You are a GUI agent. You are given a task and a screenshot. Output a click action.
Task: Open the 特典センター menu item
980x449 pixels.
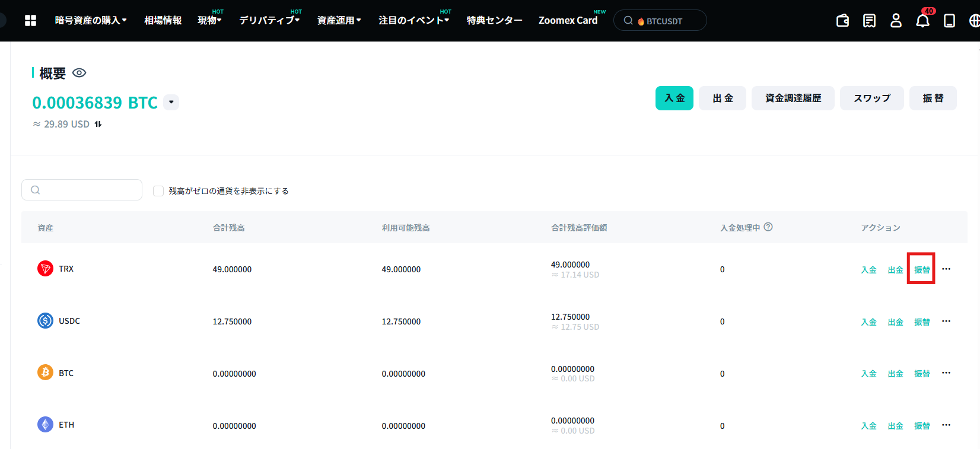coord(494,20)
